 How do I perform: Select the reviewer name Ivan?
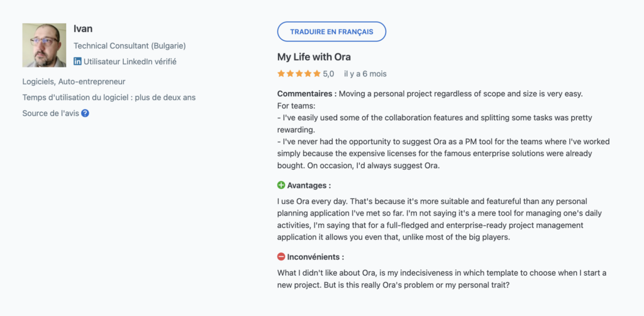click(83, 29)
